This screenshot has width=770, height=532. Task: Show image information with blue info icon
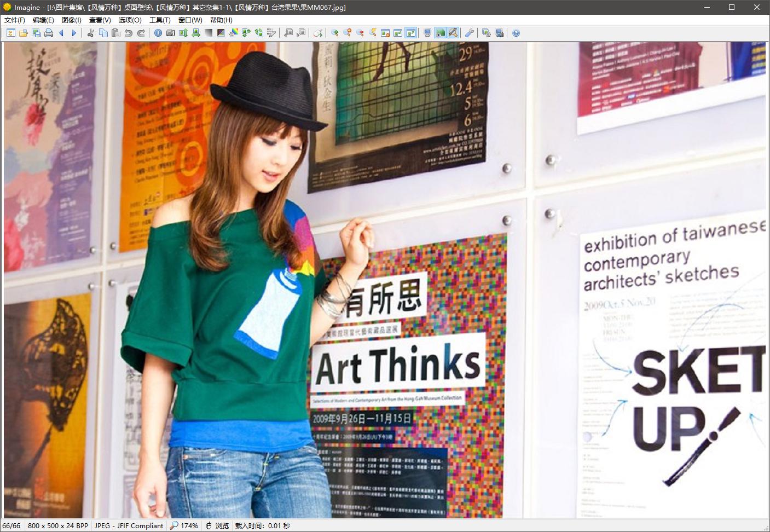point(158,33)
